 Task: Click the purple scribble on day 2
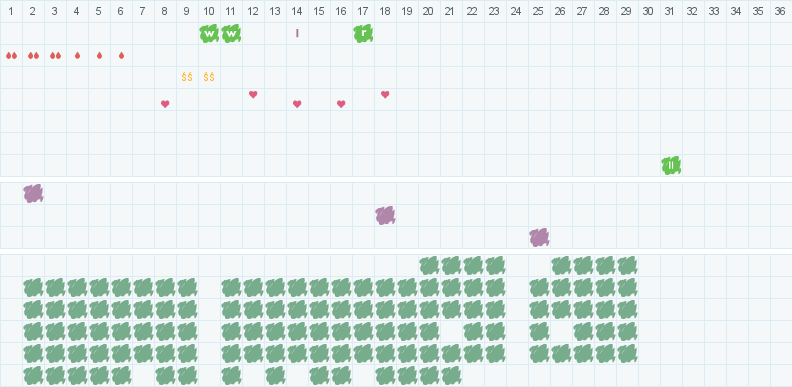pos(33,194)
